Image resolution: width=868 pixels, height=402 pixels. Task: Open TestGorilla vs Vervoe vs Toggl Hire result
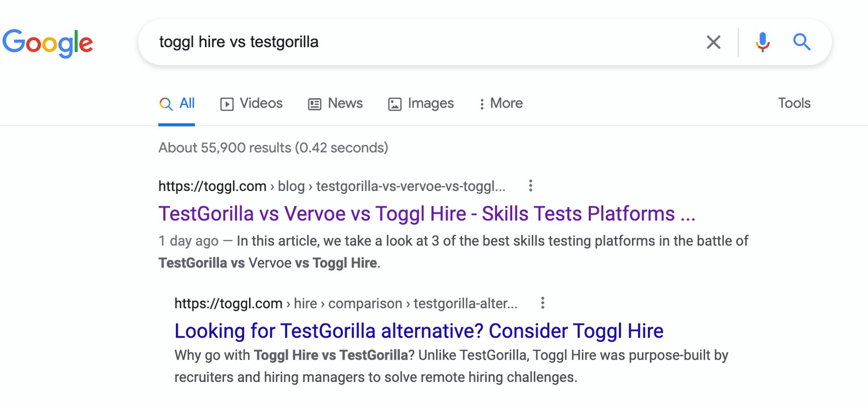[427, 214]
